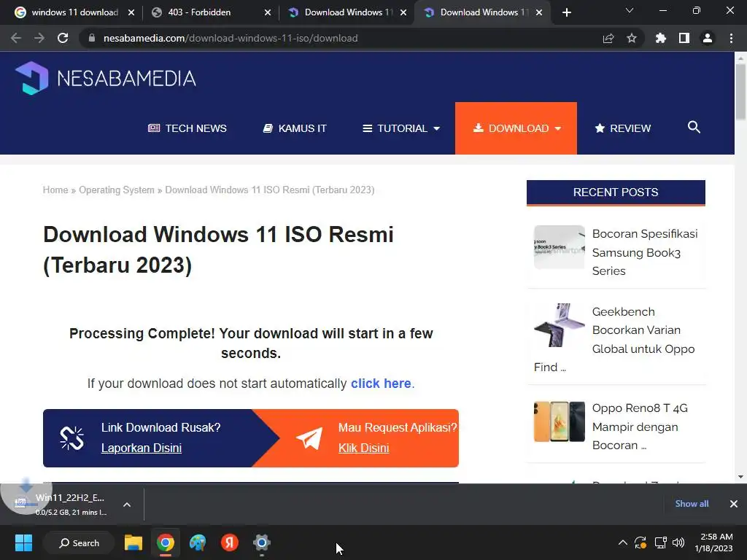747x560 pixels.
Task: Reload the page with the refresh icon
Action: point(63,38)
